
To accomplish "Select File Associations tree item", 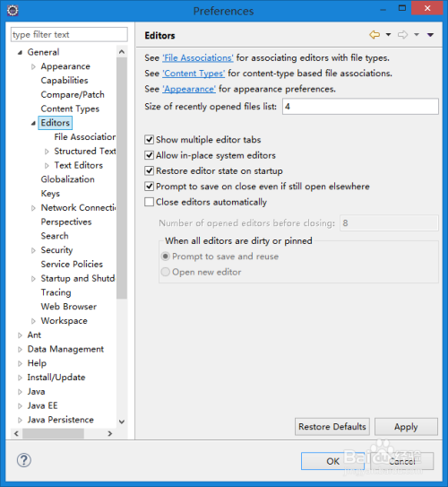I will [x=85, y=137].
